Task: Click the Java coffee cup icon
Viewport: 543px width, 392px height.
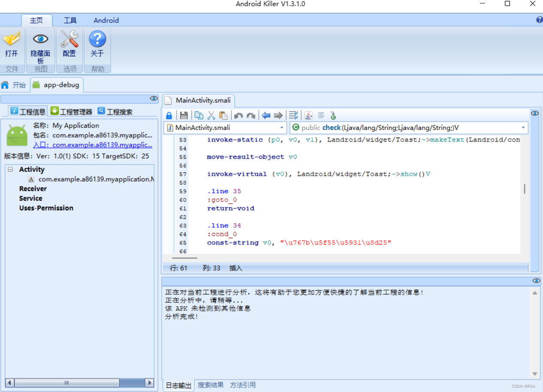Action: pos(309,115)
